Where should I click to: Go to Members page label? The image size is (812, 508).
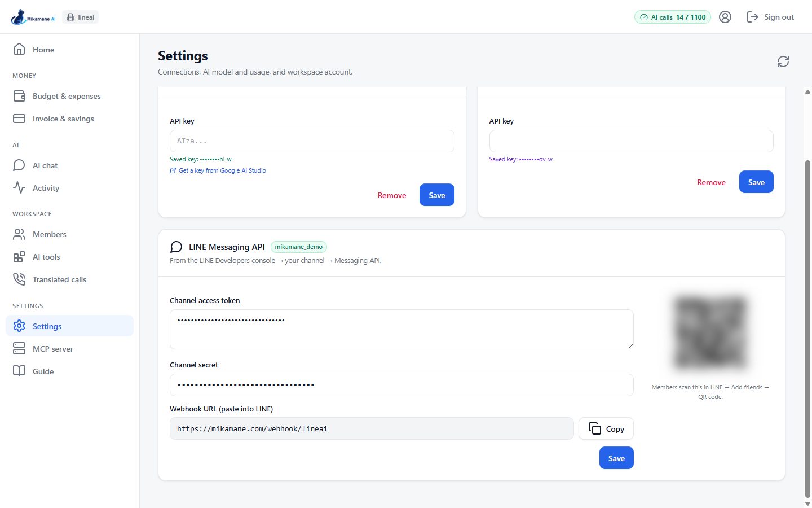pyautogui.click(x=49, y=234)
